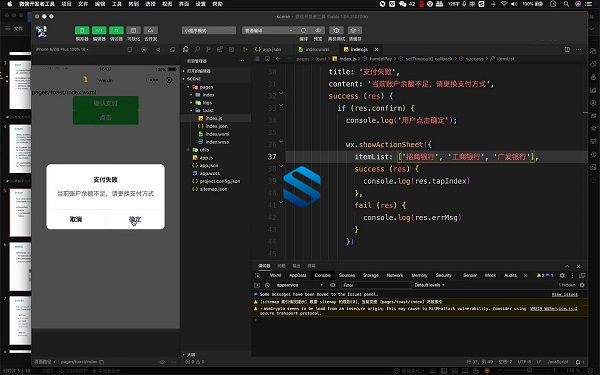Switch to the Storage devtools tab
This screenshot has height=375, width=600.
[x=370, y=275]
